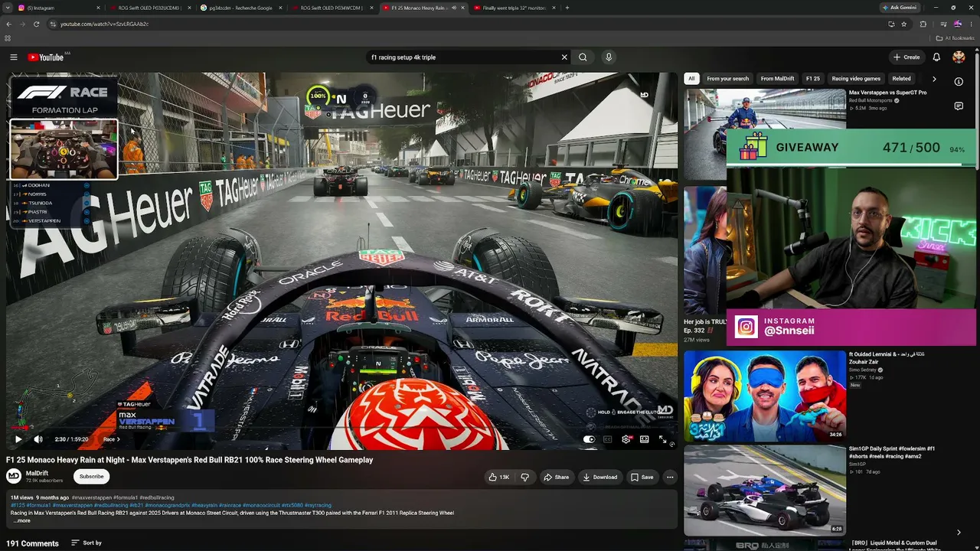Like the video with 13K likes
This screenshot has width=980, height=551.
point(499,477)
